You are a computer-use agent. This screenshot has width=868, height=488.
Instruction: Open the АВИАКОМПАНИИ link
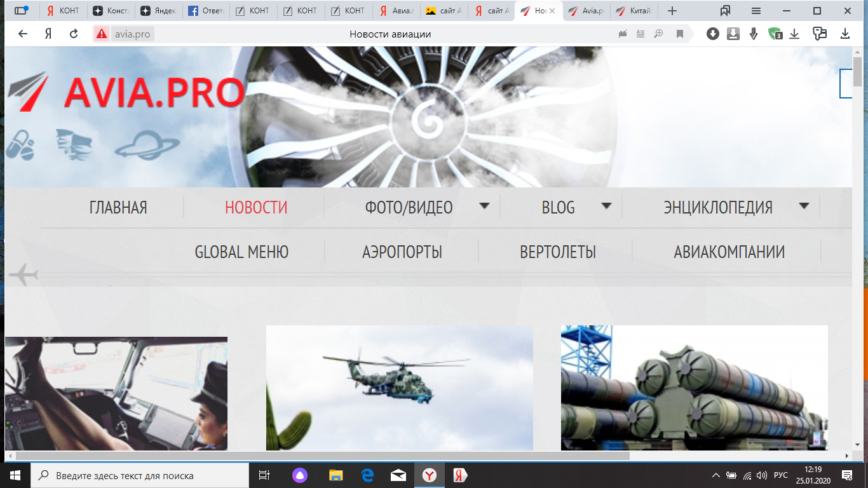[729, 252]
